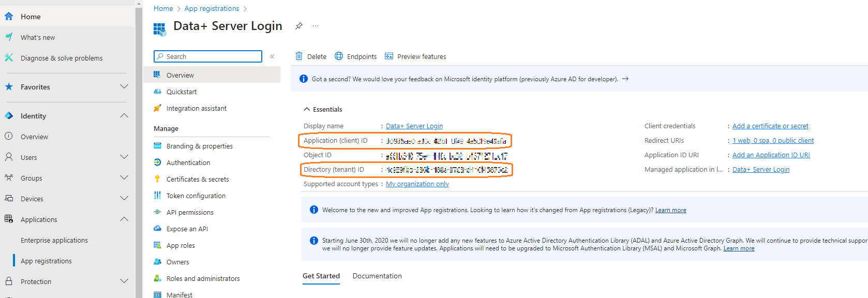Select the Object ID value

tap(447, 155)
